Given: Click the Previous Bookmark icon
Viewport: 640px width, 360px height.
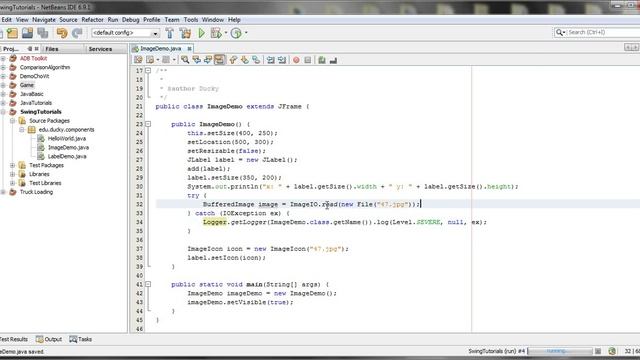Looking at the screenshot, I should coord(233,60).
